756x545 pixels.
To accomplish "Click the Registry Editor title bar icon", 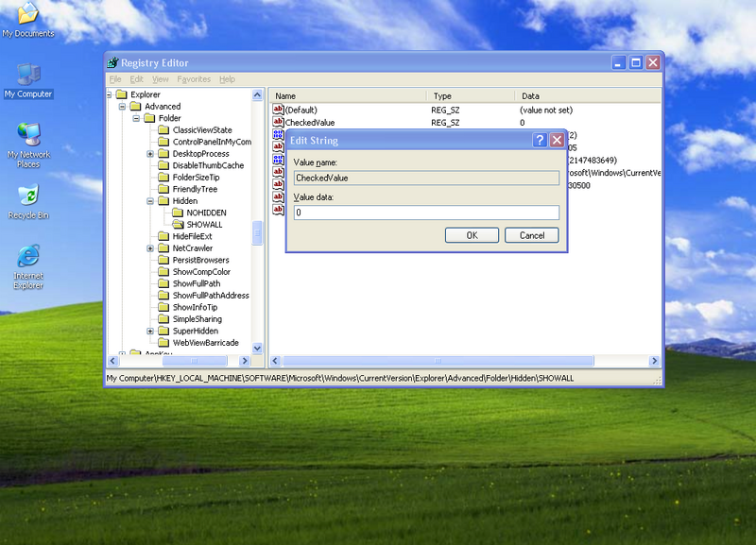I will click(112, 62).
